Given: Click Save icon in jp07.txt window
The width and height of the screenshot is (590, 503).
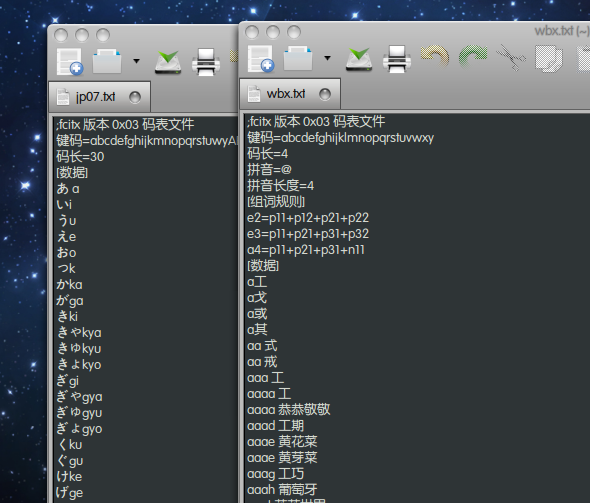Looking at the screenshot, I should (x=168, y=62).
